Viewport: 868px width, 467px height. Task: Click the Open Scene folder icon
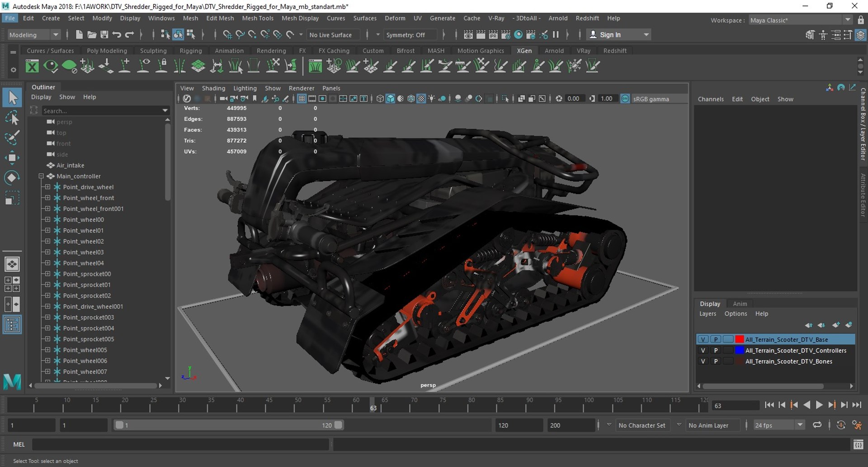click(x=92, y=34)
